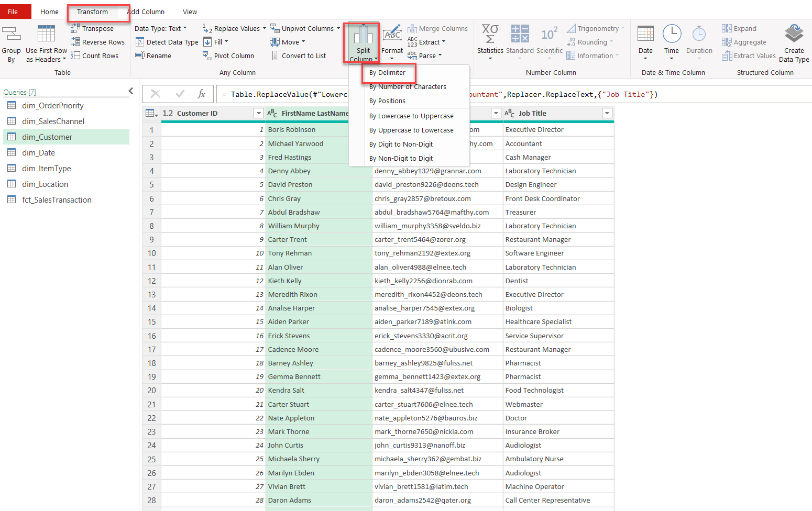Click the table corner menu icon
812x511 pixels.
[x=151, y=113]
